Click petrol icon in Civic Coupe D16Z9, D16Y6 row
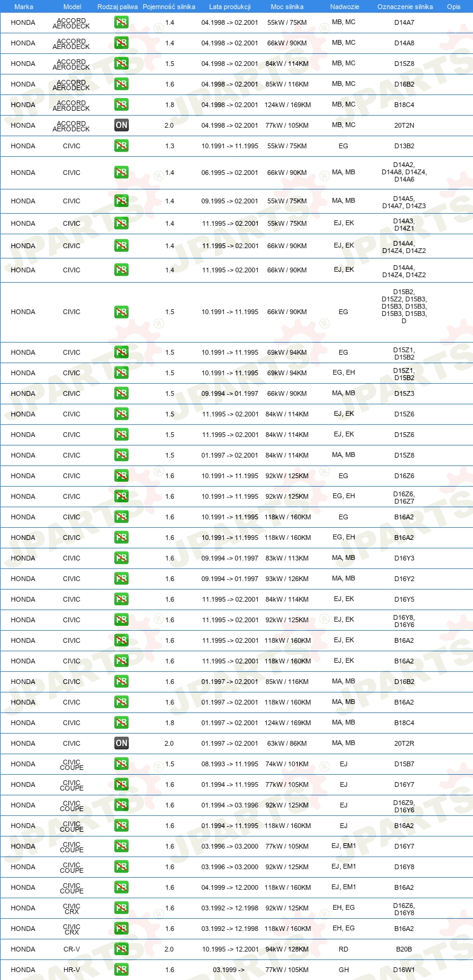473x980 pixels. pyautogui.click(x=122, y=805)
